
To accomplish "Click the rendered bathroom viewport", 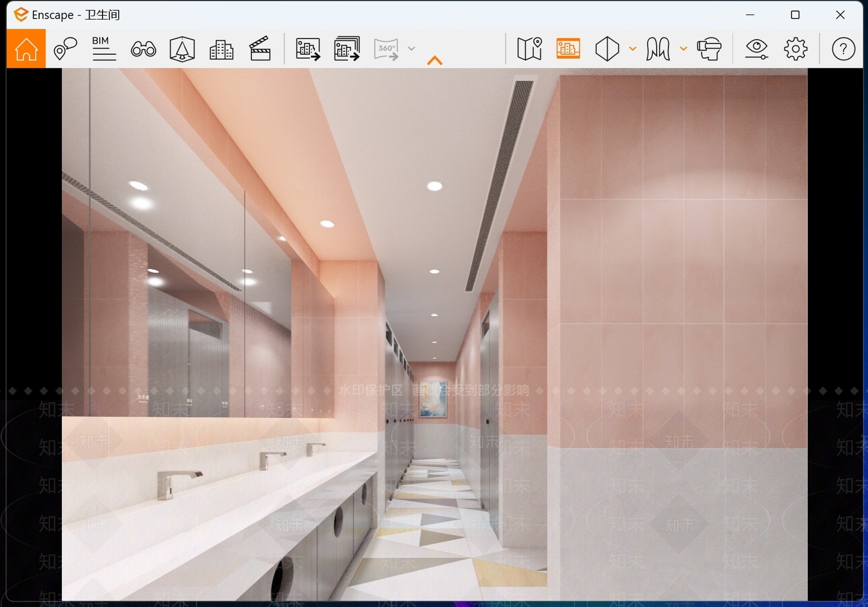I will (435, 334).
